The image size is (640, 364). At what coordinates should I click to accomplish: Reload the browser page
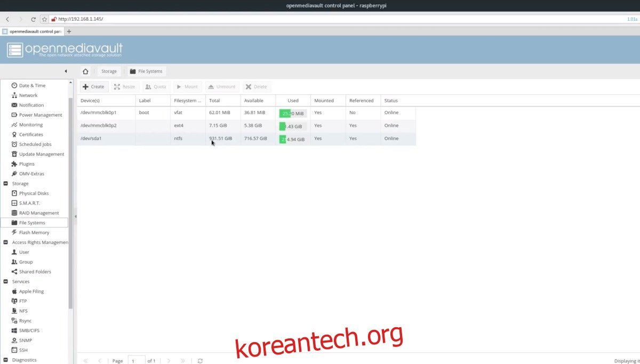point(33,19)
